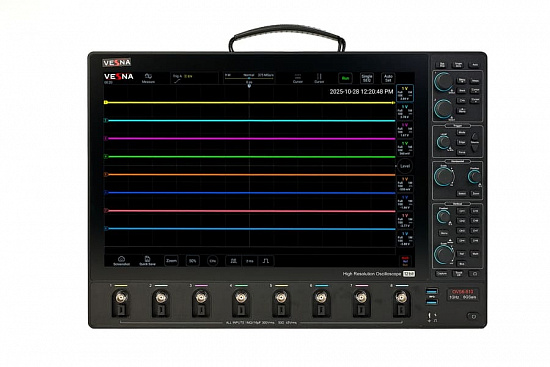The image size is (550, 367).
Task: Click the rising-edge trigger slope icon
Action: pos(177,81)
